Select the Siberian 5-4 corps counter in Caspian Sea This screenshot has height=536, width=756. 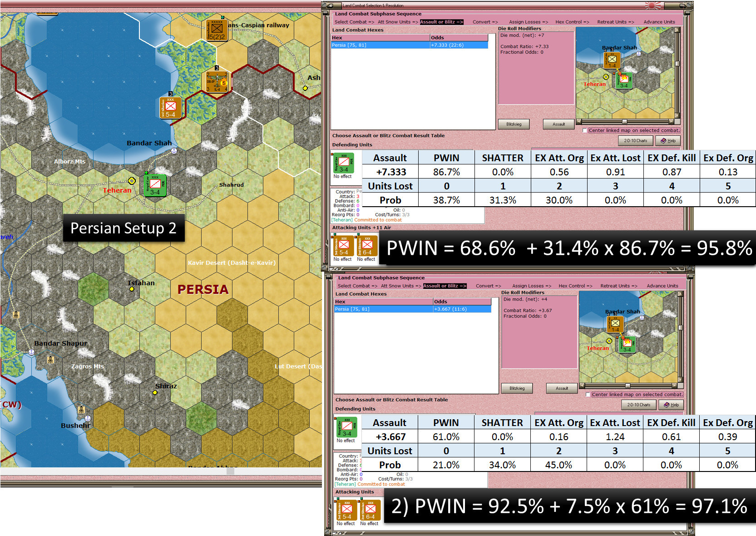171,108
